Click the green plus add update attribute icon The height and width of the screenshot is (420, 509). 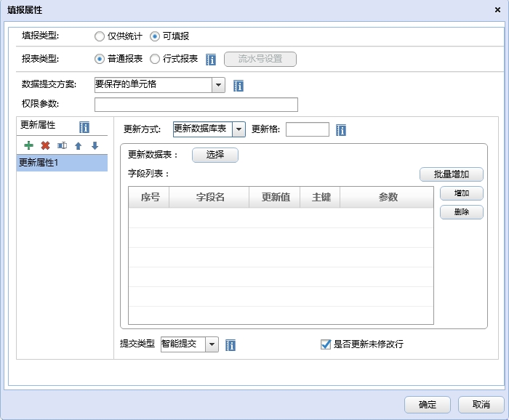tap(29, 145)
